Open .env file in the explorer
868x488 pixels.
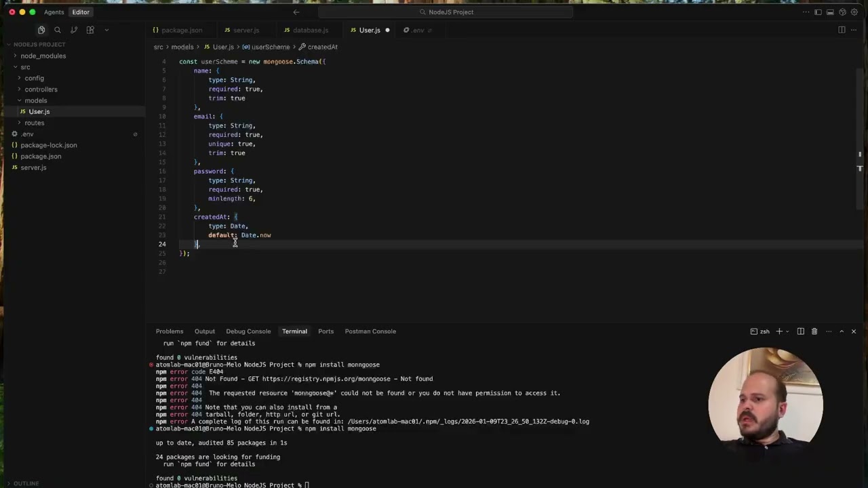(x=27, y=134)
